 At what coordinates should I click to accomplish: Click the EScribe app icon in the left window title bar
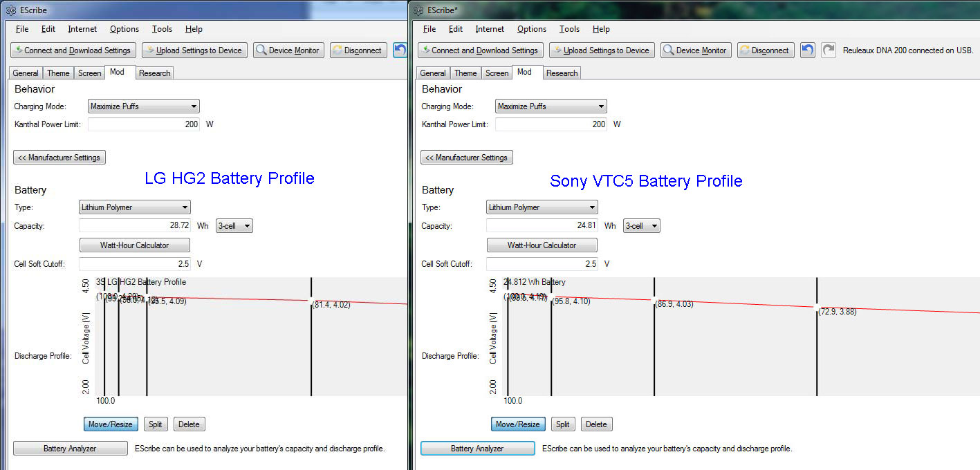point(11,10)
